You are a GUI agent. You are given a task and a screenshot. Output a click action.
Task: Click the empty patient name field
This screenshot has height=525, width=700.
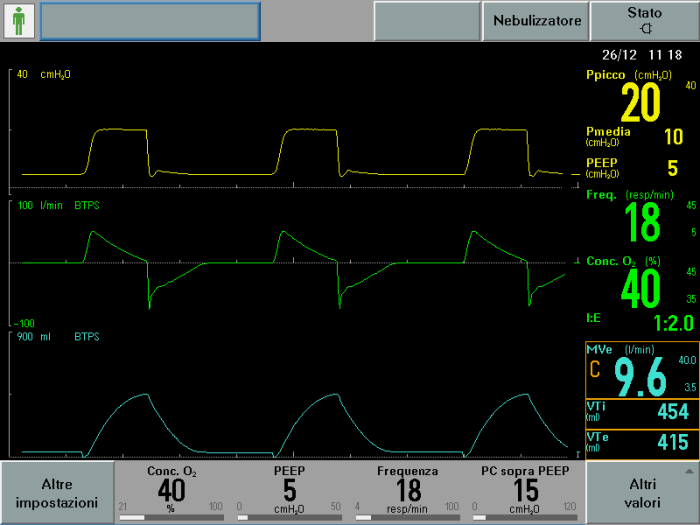pos(150,20)
